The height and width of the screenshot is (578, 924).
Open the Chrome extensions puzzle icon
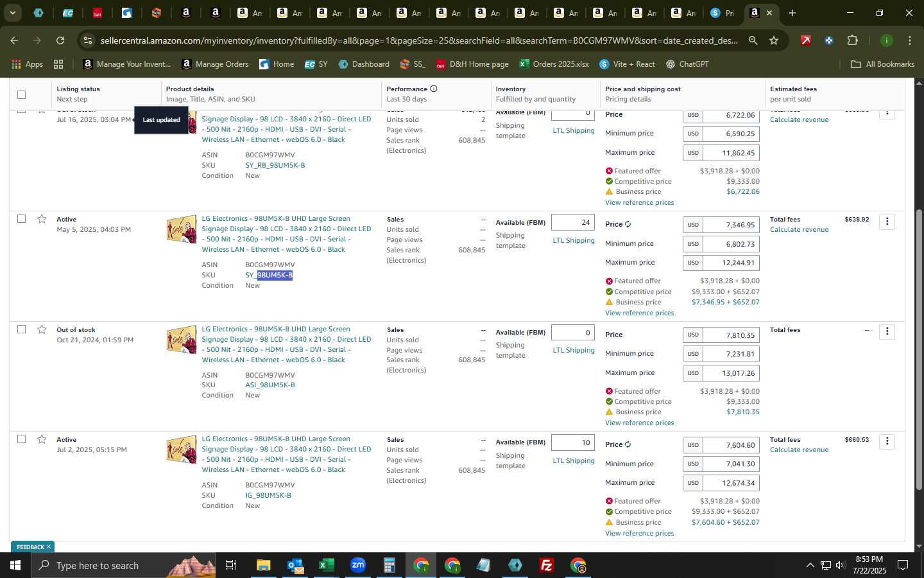[x=852, y=40]
